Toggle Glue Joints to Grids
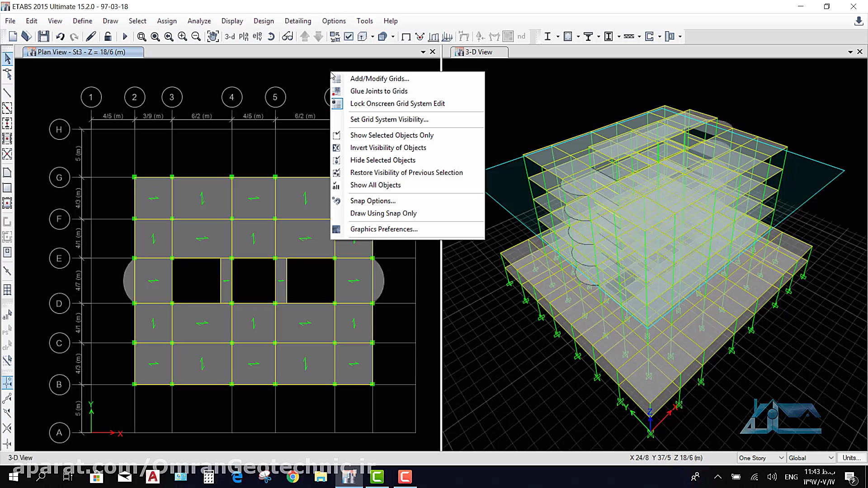The image size is (868, 488). 378,91
